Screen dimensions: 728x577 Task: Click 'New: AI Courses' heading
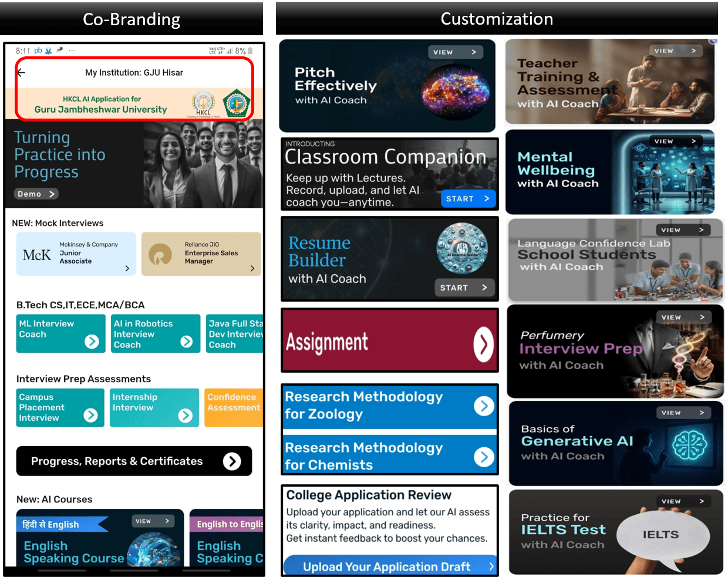54,499
